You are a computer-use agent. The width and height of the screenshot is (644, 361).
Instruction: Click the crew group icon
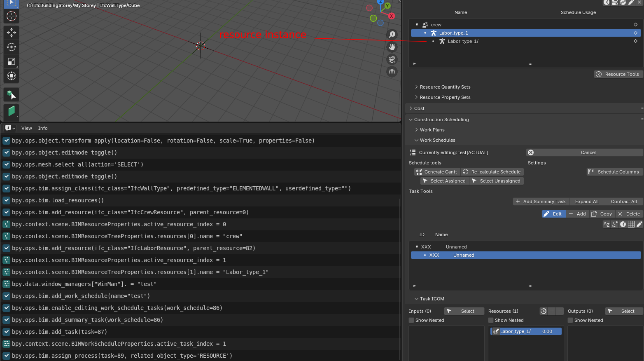[x=425, y=25]
